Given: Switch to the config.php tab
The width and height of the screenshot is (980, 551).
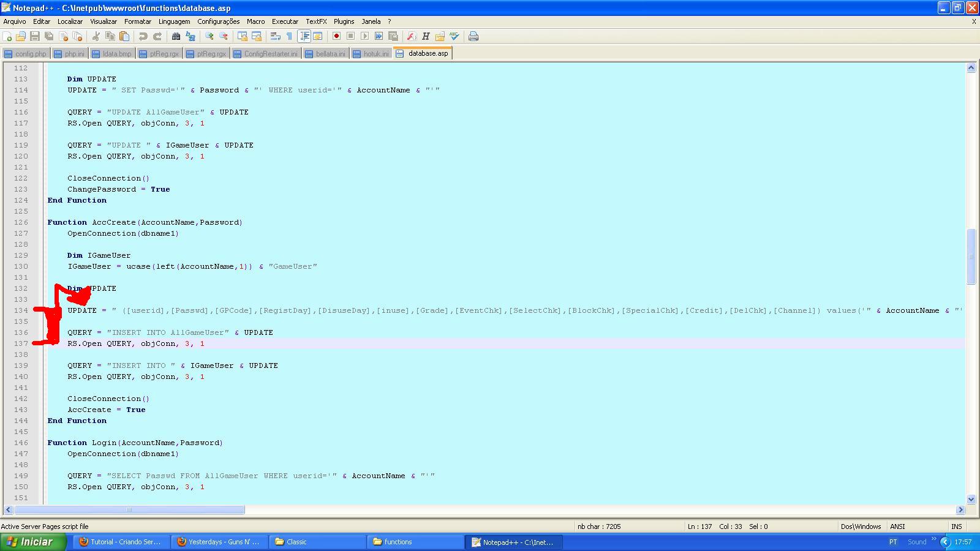Looking at the screenshot, I should (26, 54).
